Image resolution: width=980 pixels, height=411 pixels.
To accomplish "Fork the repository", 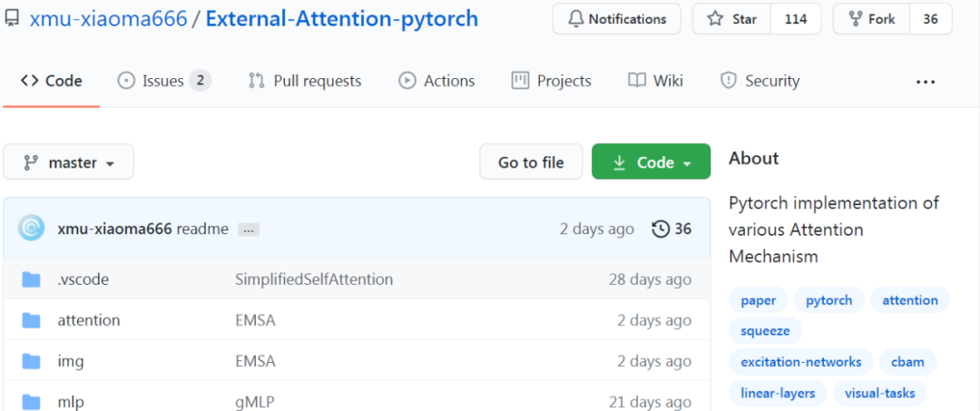I will point(872,19).
